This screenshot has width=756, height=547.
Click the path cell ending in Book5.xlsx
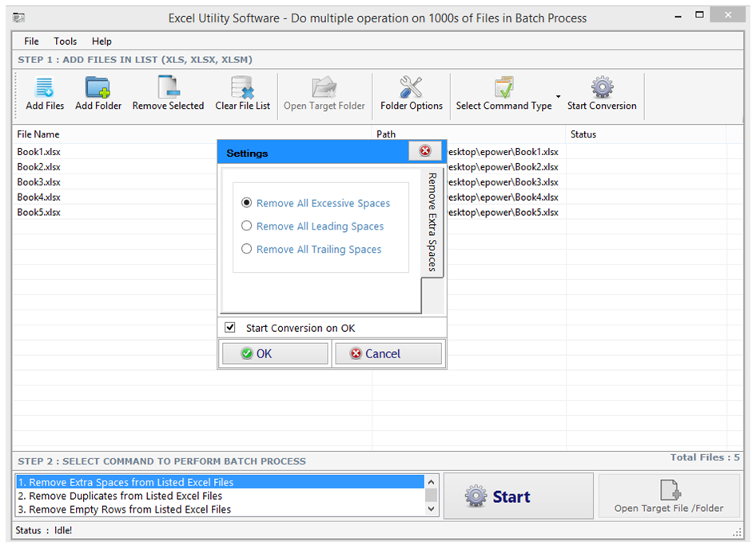tap(503, 212)
